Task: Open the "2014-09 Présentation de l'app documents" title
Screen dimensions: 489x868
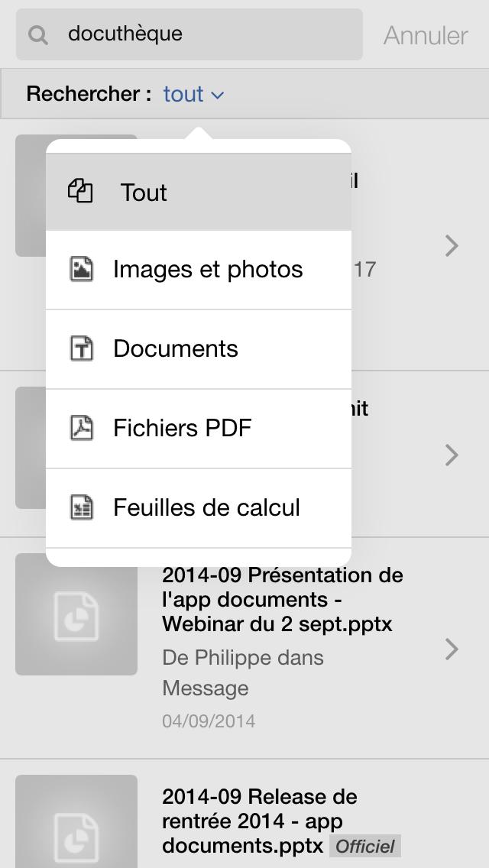Action: pos(283,599)
